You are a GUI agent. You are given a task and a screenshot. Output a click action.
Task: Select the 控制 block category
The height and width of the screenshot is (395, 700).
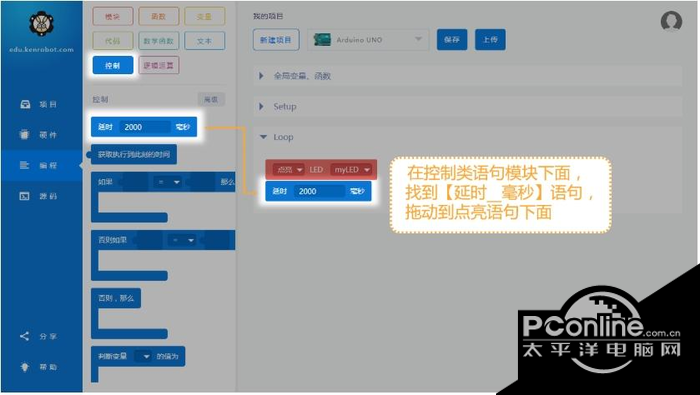112,65
